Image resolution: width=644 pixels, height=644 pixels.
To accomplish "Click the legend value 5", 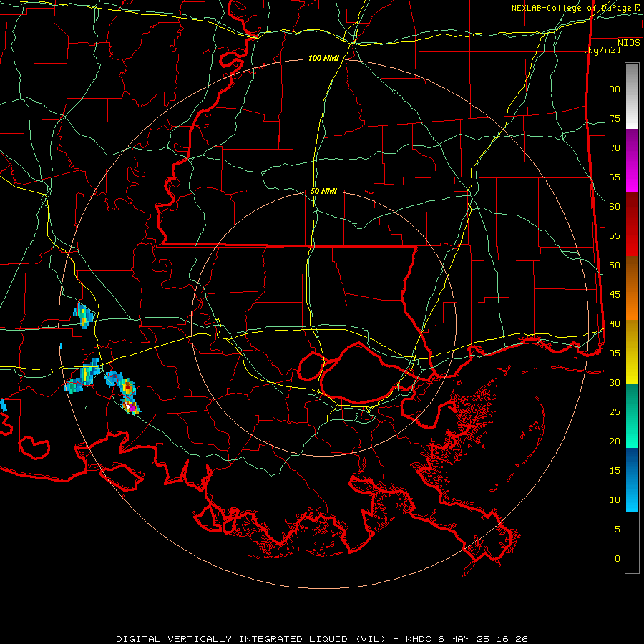I will (618, 530).
